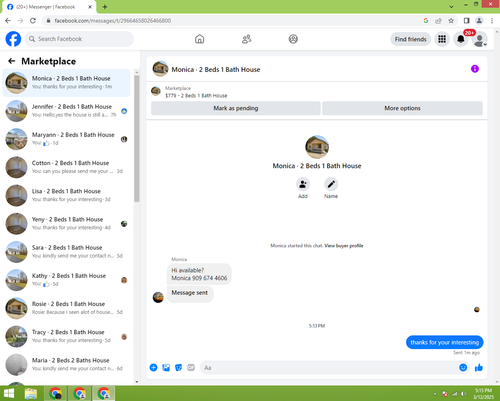Send a thumbs-up like
This screenshot has width=500, height=401.
479,367
